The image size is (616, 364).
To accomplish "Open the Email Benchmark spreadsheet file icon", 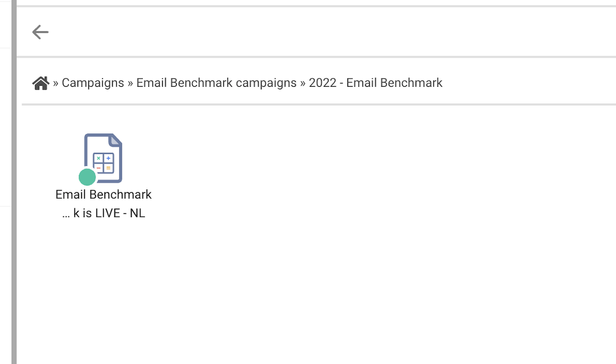I will (x=103, y=158).
